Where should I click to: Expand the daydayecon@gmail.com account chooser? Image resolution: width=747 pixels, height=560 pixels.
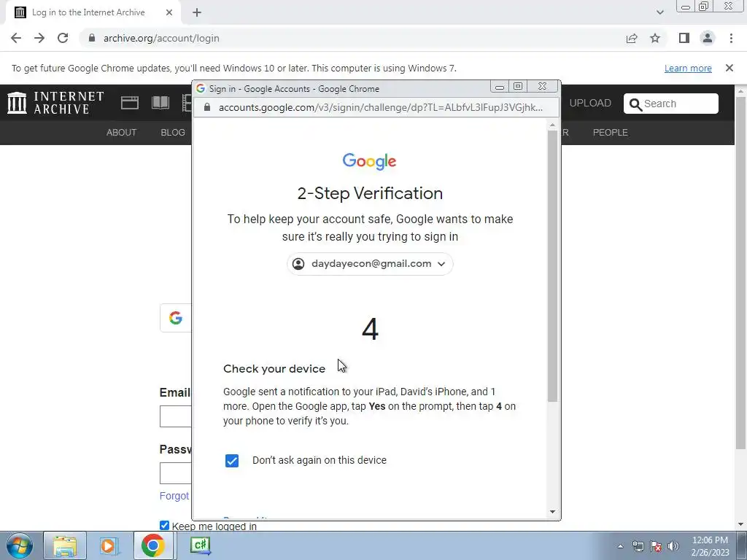click(x=370, y=264)
